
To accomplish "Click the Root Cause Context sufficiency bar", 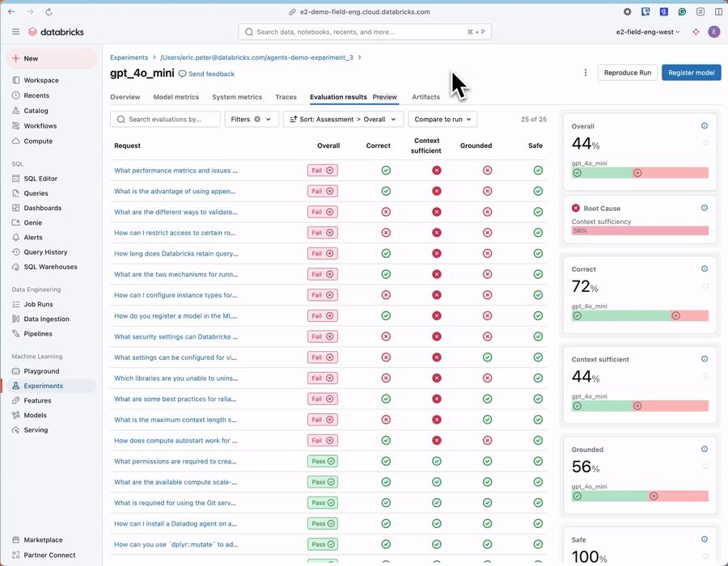I will point(640,230).
